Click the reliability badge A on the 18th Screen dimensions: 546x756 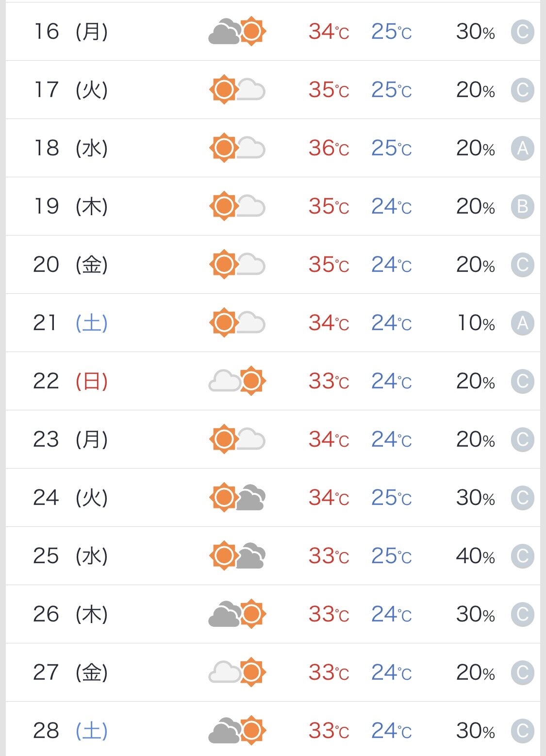[x=522, y=148]
